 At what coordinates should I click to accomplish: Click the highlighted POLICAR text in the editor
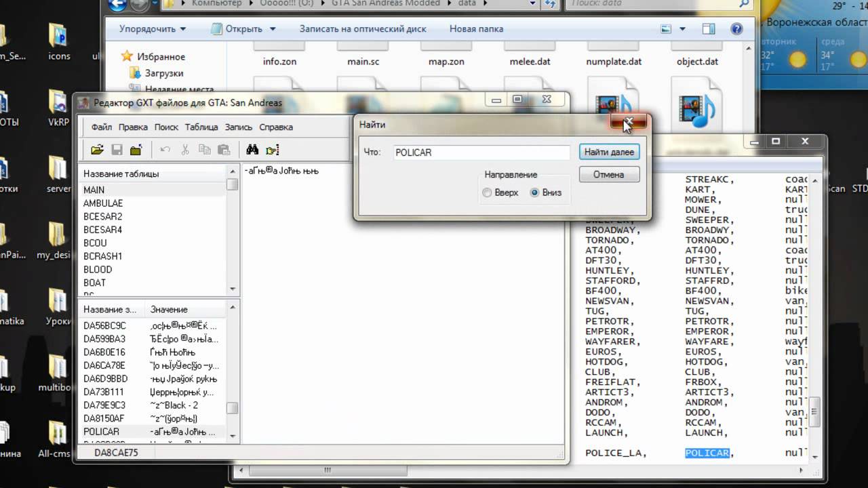pyautogui.click(x=707, y=453)
